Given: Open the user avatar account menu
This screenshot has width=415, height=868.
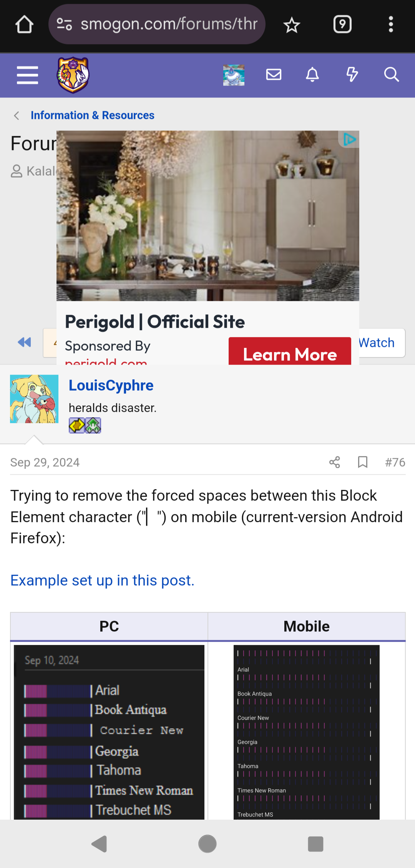Looking at the screenshot, I should click(234, 75).
